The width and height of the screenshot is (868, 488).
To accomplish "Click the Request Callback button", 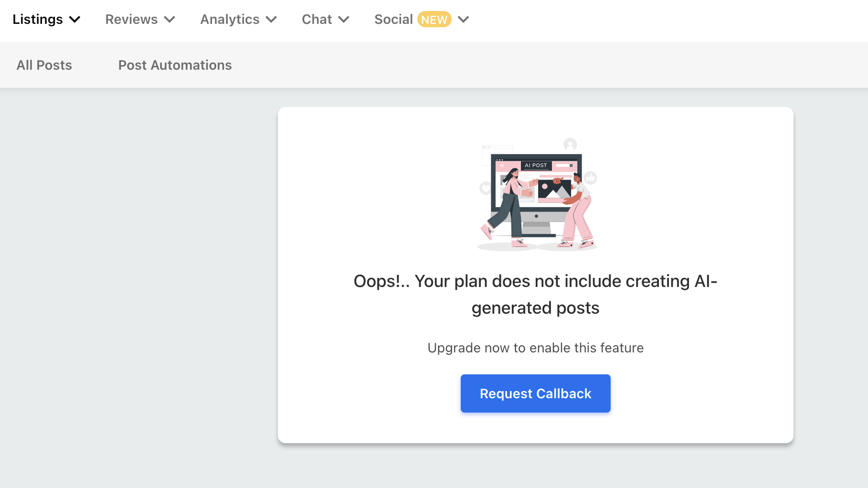I will (x=536, y=393).
